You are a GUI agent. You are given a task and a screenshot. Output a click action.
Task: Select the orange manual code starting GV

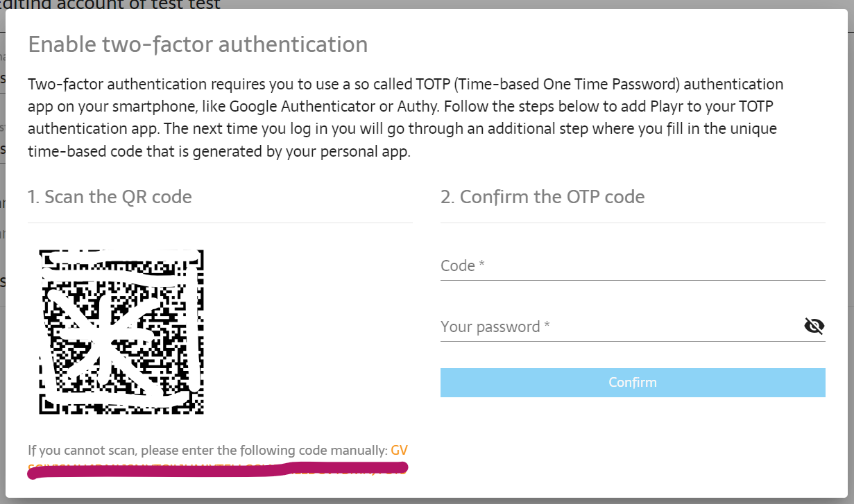[399, 451]
